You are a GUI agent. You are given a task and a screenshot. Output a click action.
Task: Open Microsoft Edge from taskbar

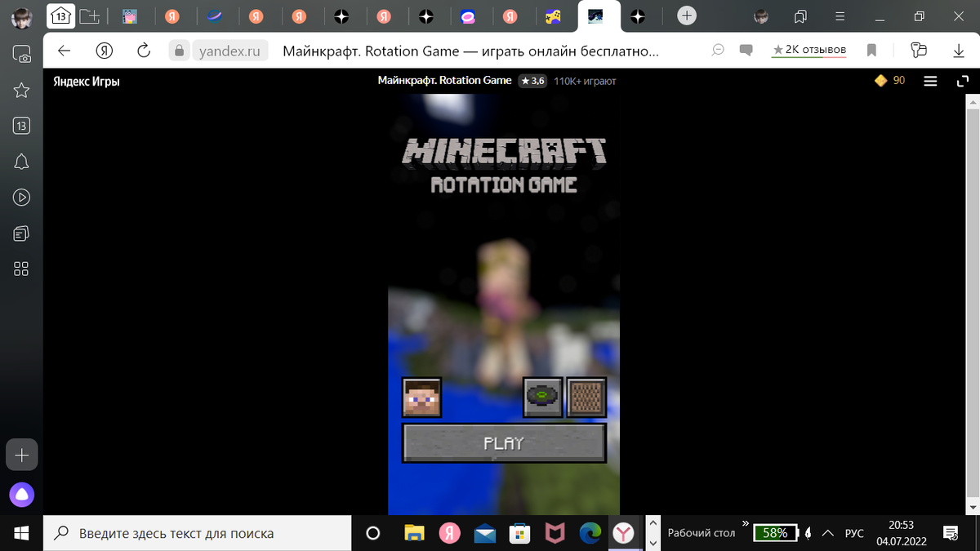pyautogui.click(x=590, y=533)
